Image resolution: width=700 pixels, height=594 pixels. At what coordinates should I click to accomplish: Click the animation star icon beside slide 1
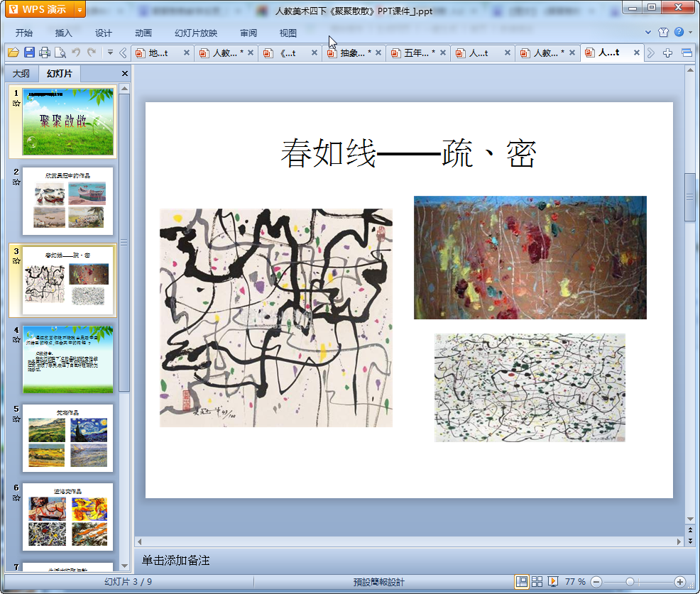[x=16, y=104]
